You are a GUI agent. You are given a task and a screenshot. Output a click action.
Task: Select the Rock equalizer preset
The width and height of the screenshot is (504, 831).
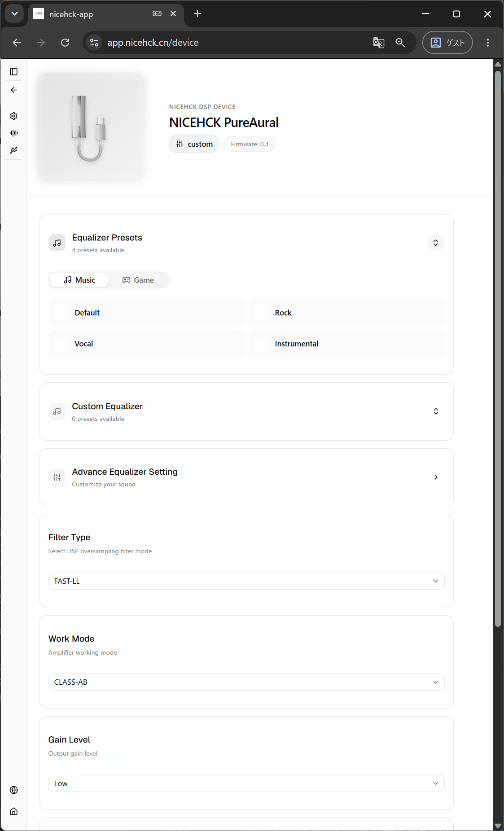pyautogui.click(x=346, y=313)
